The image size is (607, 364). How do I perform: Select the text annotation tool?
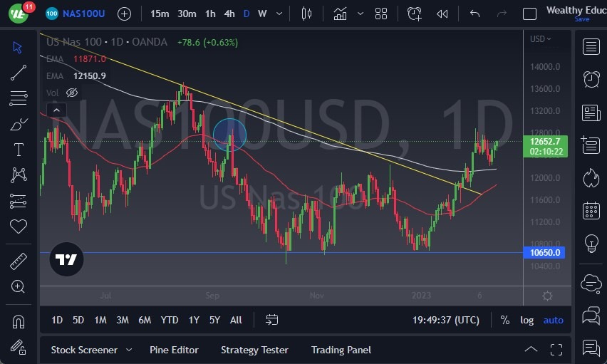tap(19, 150)
